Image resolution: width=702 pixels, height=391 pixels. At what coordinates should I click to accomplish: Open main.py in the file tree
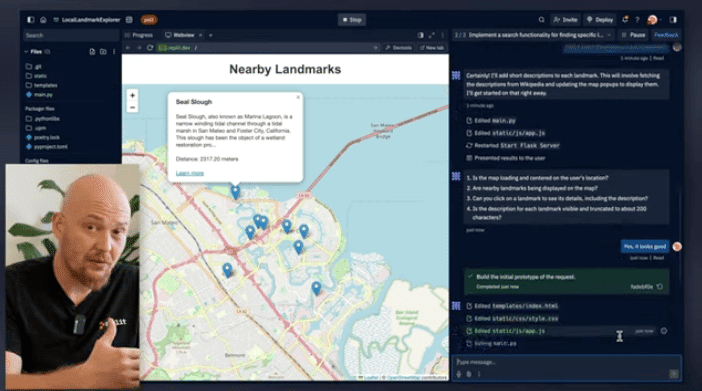(x=39, y=95)
